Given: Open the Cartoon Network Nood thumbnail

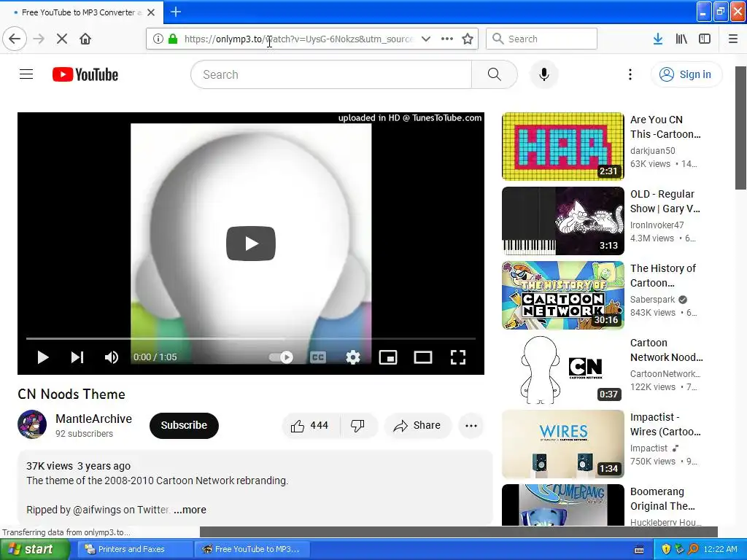Looking at the screenshot, I should 562,370.
